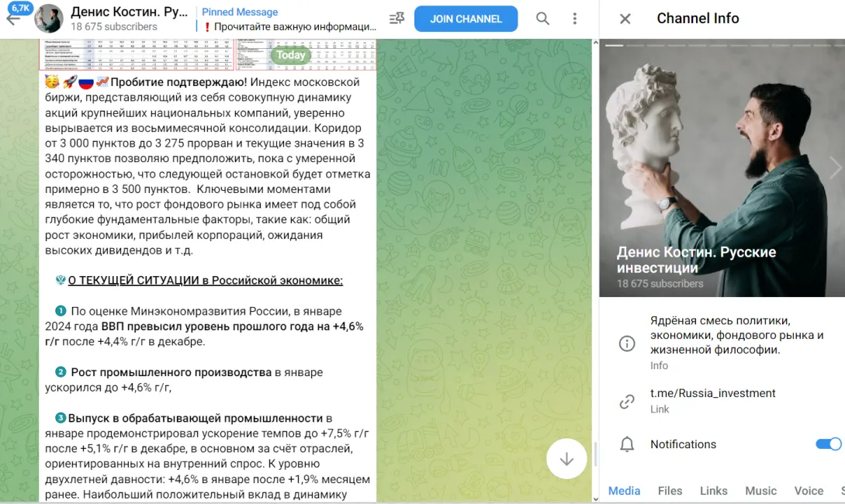
Task: Click the link chain icon
Action: point(627,401)
